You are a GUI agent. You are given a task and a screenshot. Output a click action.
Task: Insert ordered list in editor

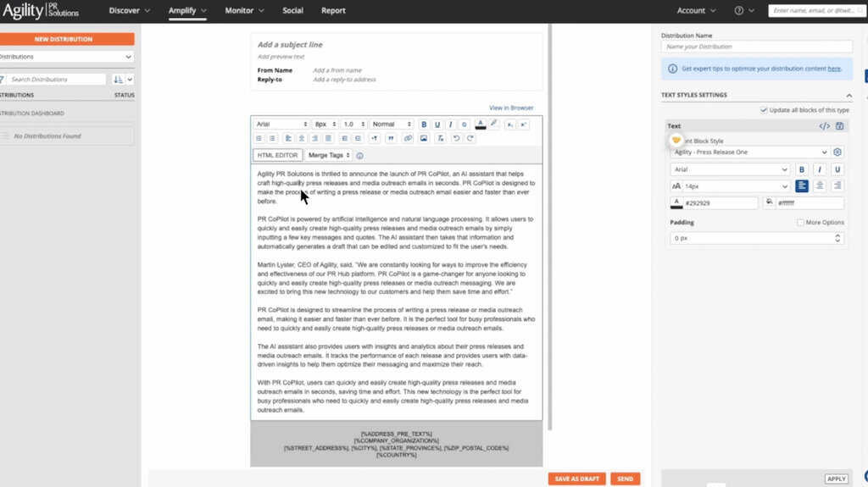(259, 138)
